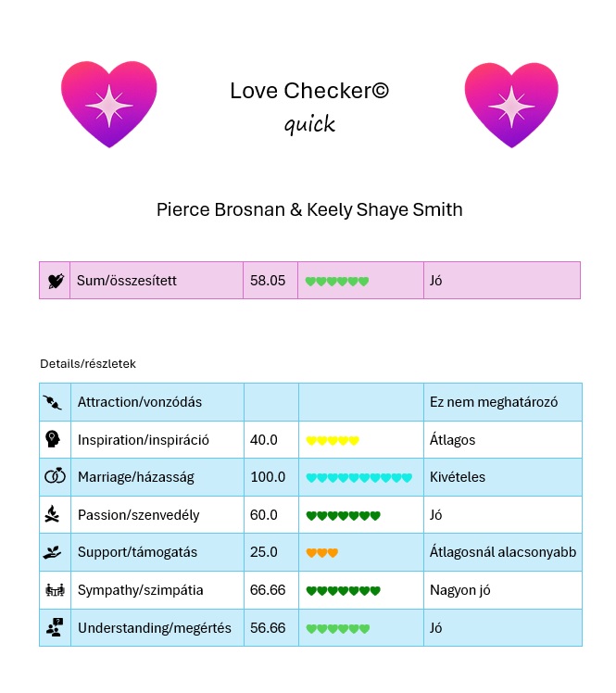The image size is (616, 693).
Task: Click the Understanding people-question icon
Action: click(55, 627)
